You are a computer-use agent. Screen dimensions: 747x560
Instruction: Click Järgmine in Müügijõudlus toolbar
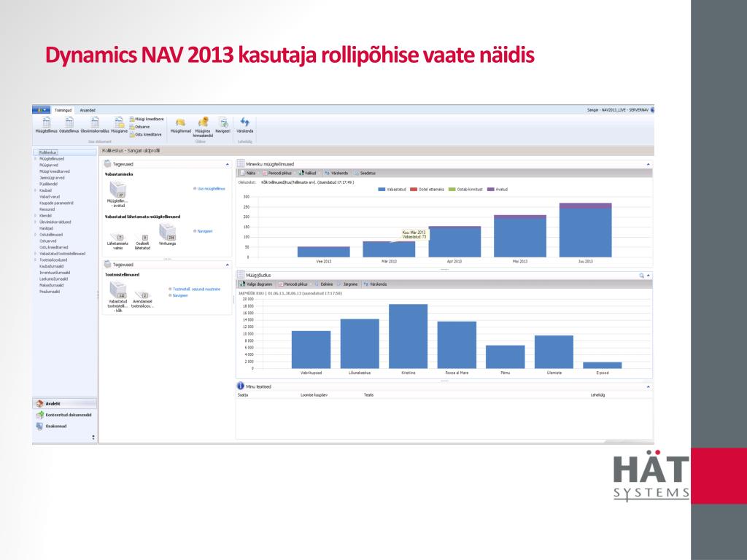[x=348, y=284]
